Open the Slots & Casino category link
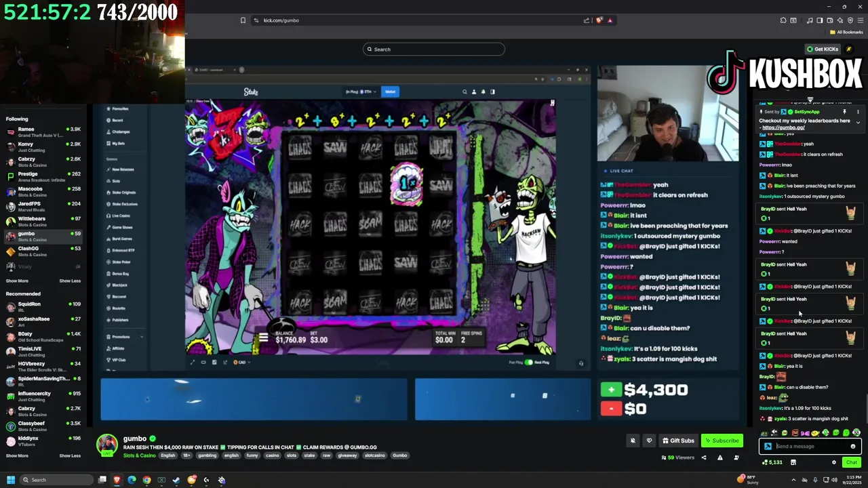The width and height of the screenshot is (868, 488). tap(140, 455)
